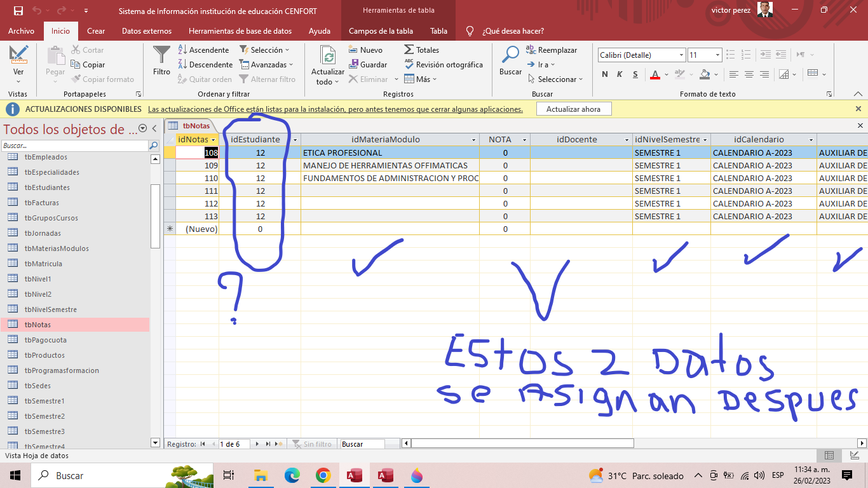Switch to Datos externos tab
Image resolution: width=868 pixels, height=488 pixels.
pyautogui.click(x=147, y=30)
